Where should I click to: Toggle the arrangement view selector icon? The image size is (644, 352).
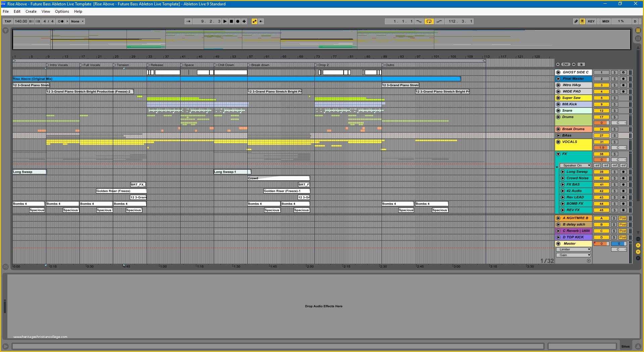pos(638,31)
